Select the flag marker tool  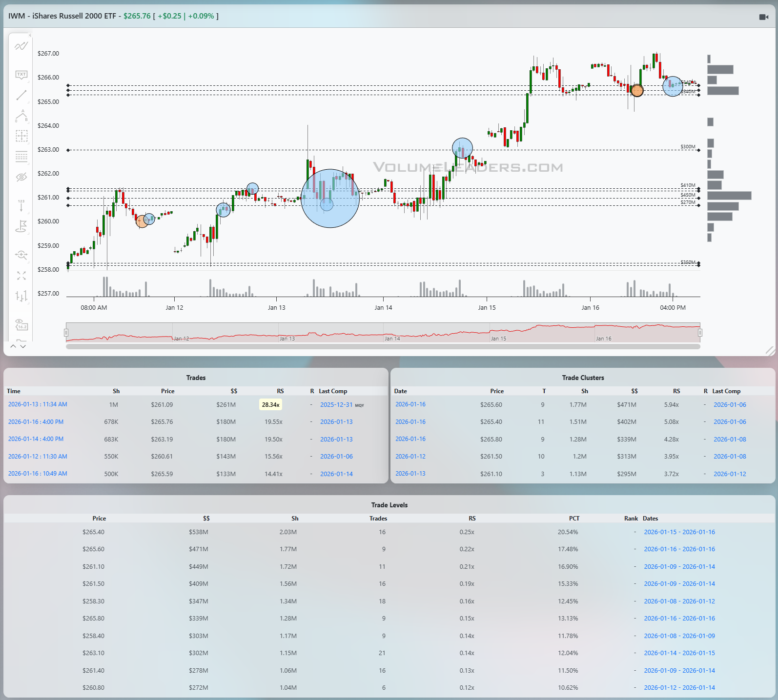click(21, 226)
